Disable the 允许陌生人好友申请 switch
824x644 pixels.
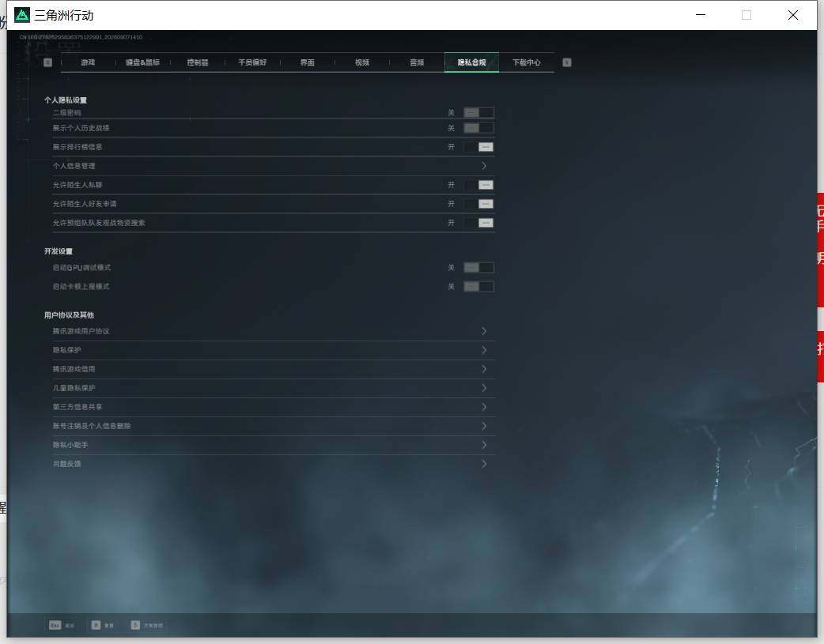point(478,204)
